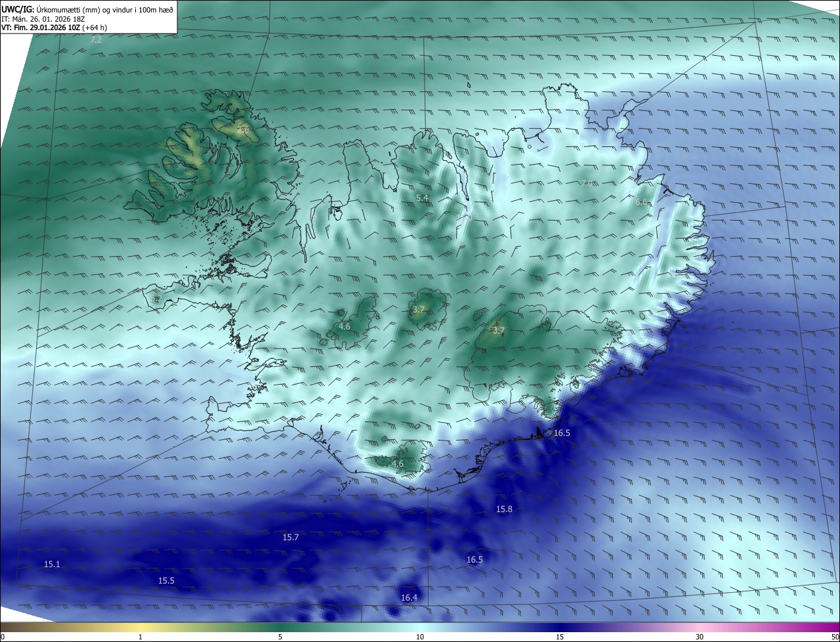Select the 50 tick at color scale end

coord(835,637)
